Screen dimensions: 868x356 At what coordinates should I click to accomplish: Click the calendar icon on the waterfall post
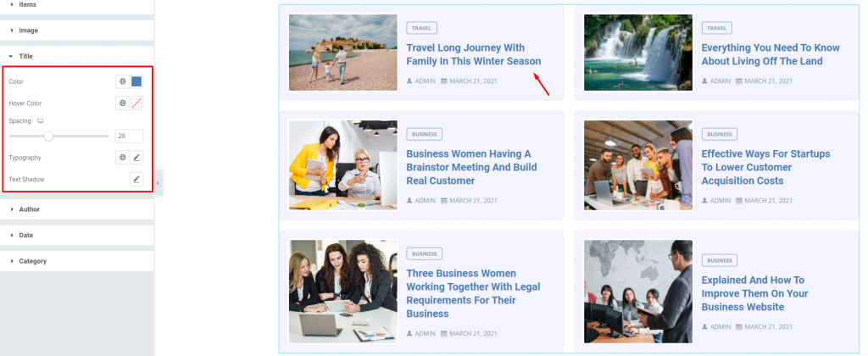click(x=739, y=81)
